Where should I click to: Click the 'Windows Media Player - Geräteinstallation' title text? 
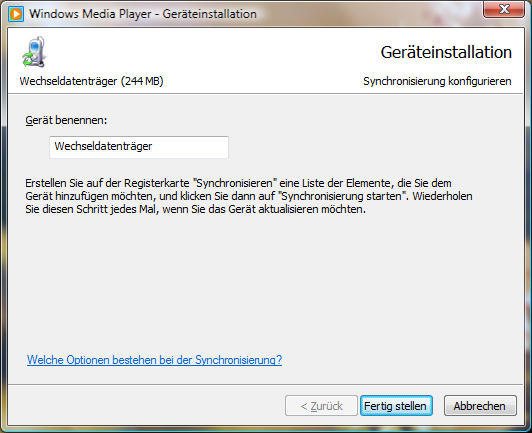[143, 14]
